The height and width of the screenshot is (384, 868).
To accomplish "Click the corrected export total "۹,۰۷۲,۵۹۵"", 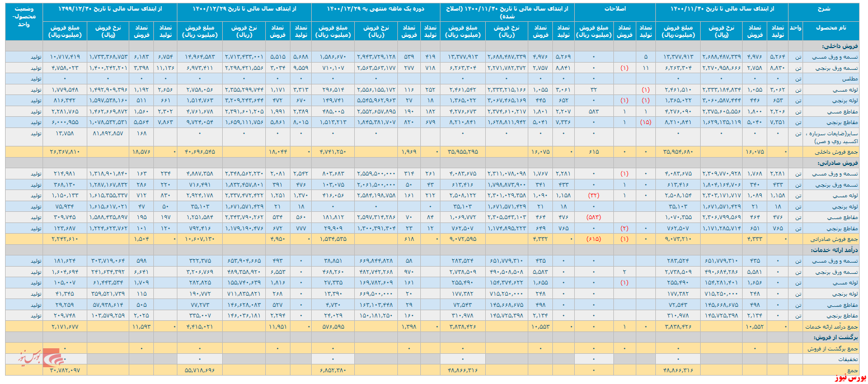I will pyautogui.click(x=463, y=239).
